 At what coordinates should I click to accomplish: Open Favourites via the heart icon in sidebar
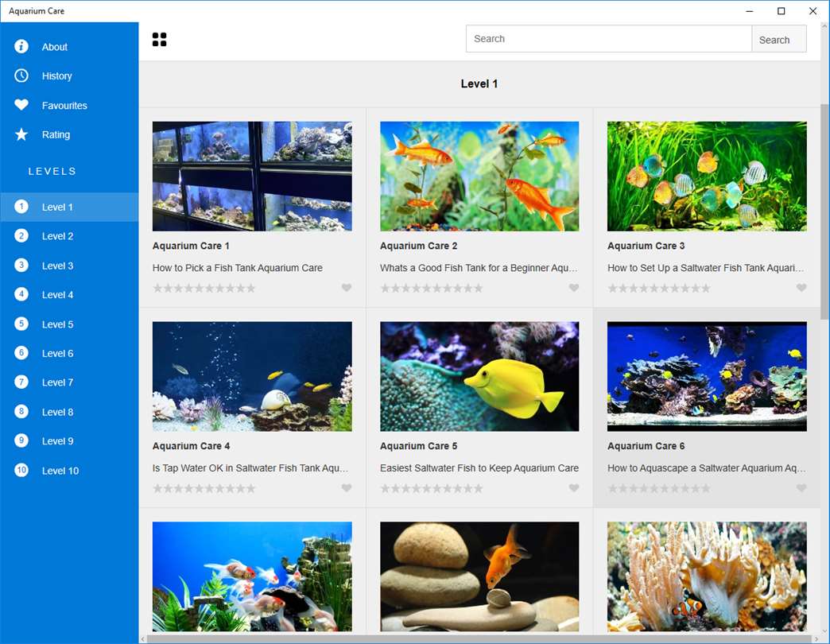(x=21, y=105)
